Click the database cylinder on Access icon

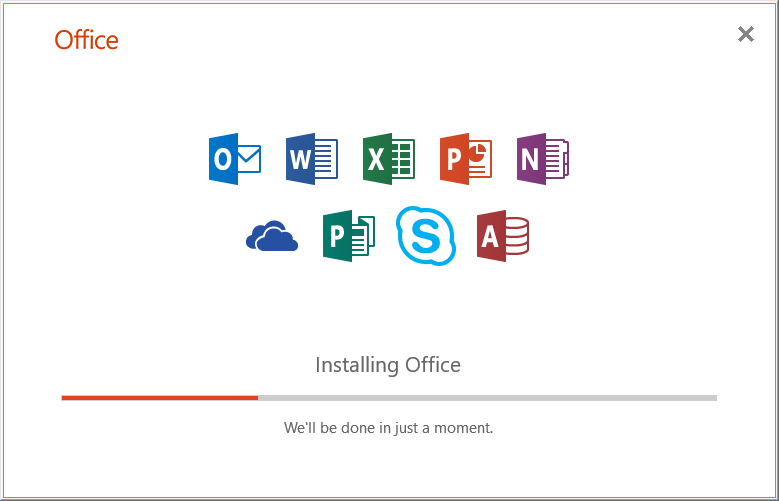[x=517, y=236]
